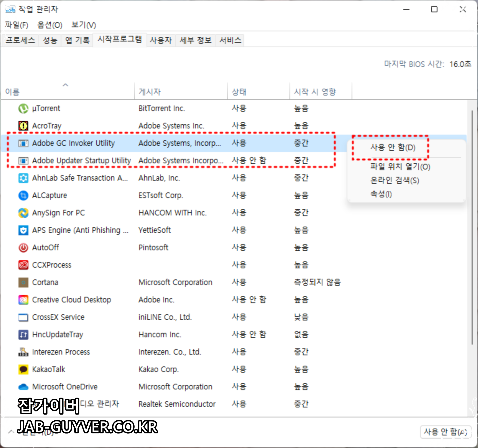This screenshot has height=448, width=478.
Task: Click the 없음 impact cell for HncUpdateTray
Action: click(x=301, y=335)
